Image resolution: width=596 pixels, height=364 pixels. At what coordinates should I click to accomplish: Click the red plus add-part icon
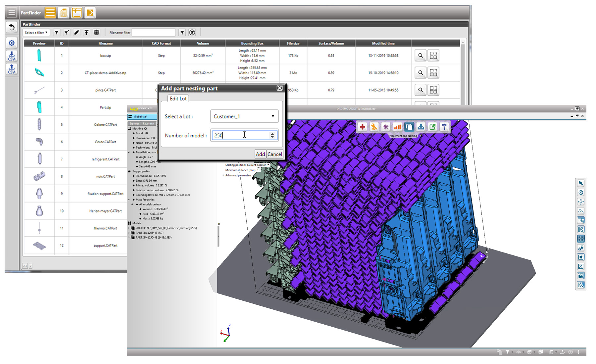(x=362, y=127)
